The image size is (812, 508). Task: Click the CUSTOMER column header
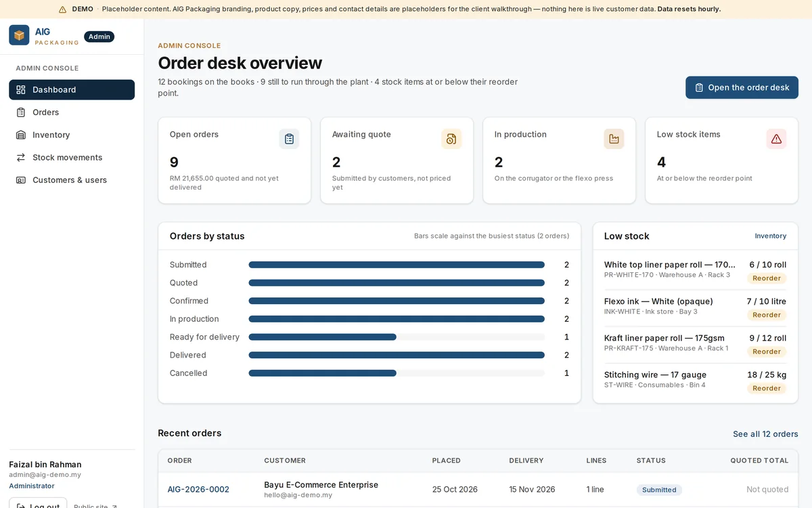coord(285,461)
